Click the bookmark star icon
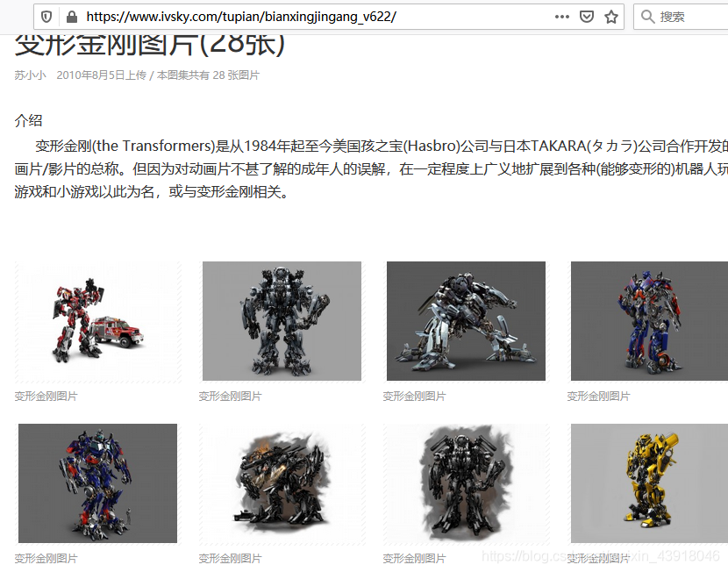The width and height of the screenshot is (728, 572). pos(610,16)
